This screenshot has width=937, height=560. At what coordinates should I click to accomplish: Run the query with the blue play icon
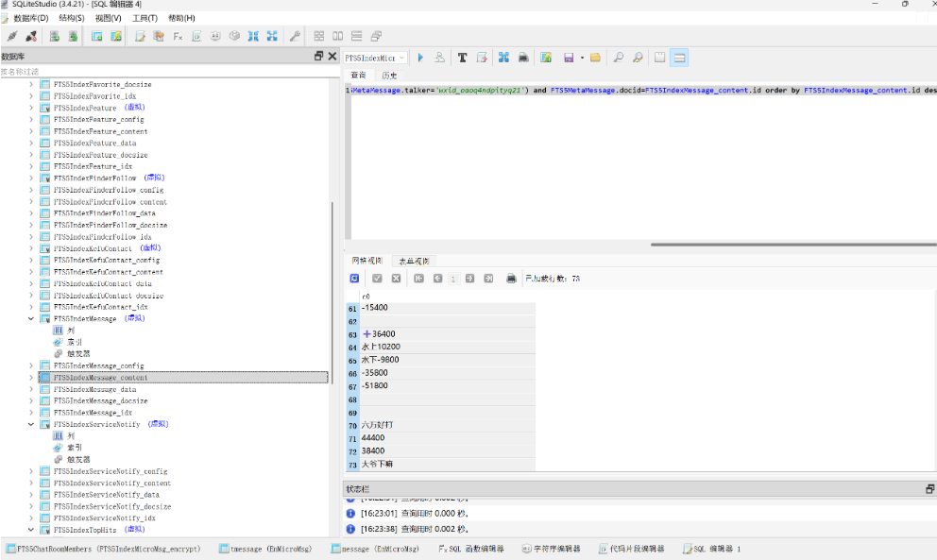(421, 58)
